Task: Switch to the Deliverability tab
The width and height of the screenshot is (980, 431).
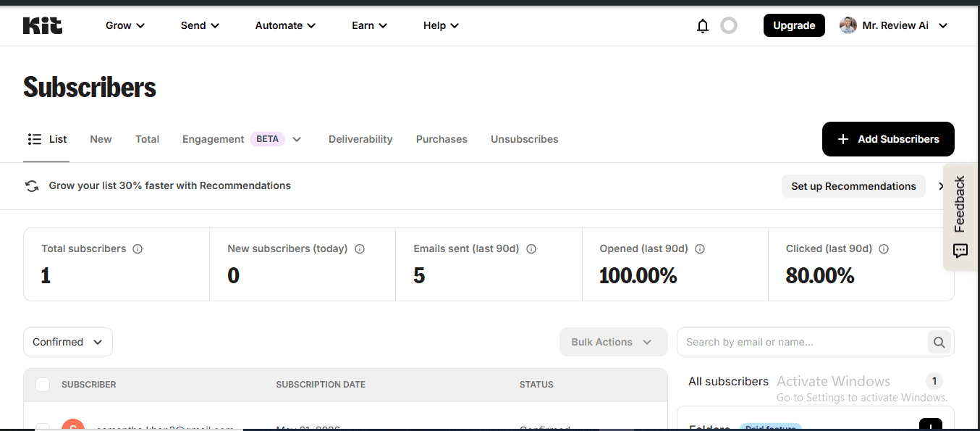Action: (360, 139)
